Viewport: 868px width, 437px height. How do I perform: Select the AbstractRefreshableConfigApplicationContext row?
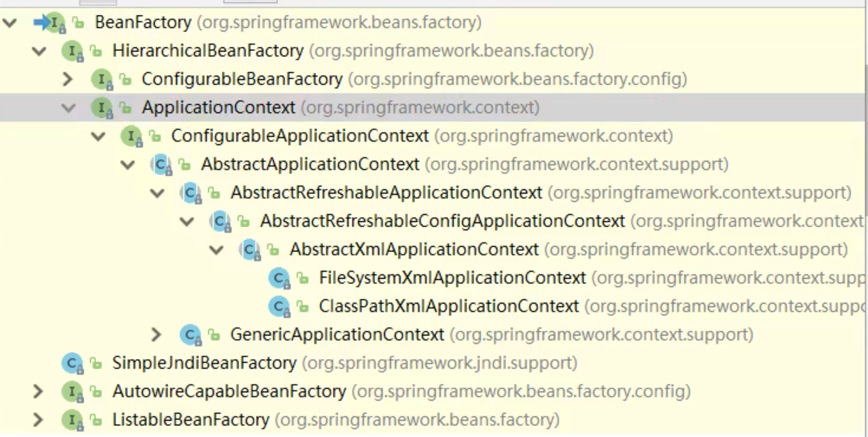click(432, 221)
